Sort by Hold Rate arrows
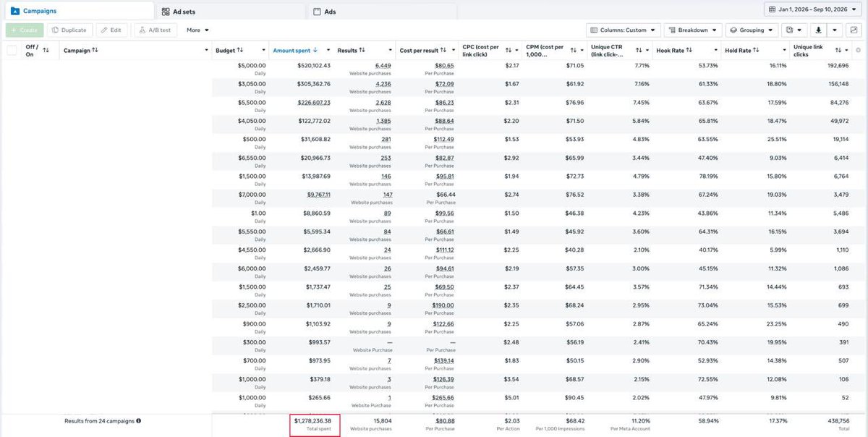This screenshot has height=437, width=868. point(756,50)
